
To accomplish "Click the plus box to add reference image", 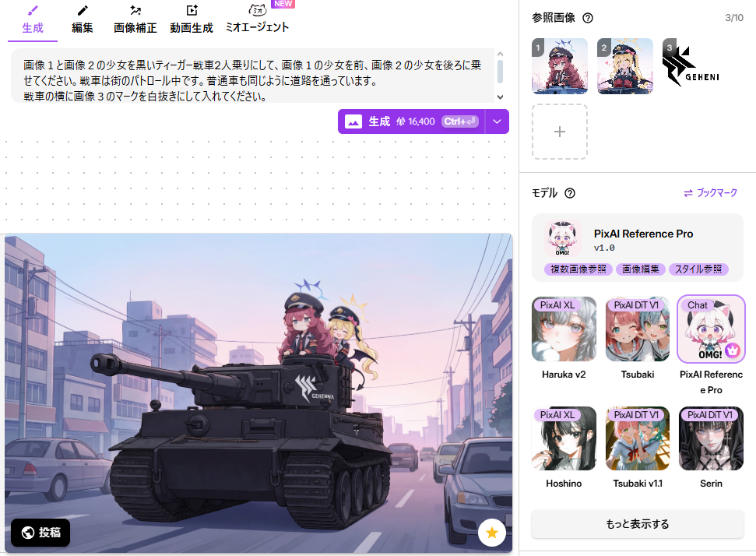I will coord(560,131).
